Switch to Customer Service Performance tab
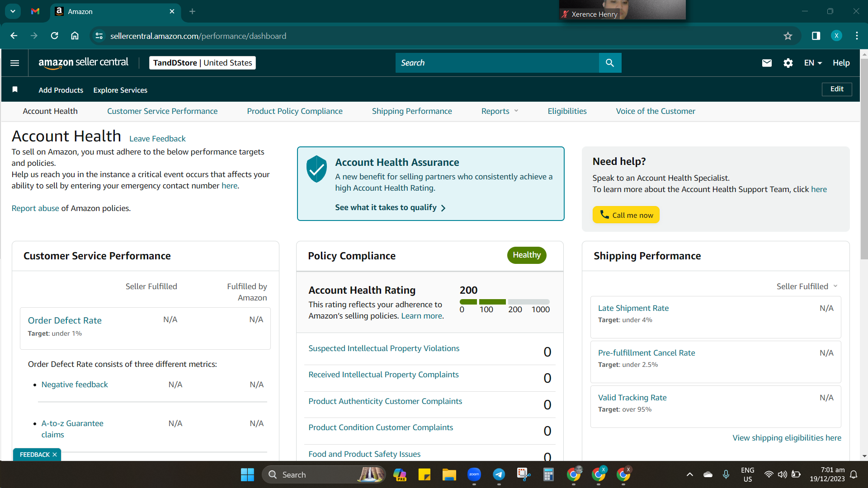Image resolution: width=868 pixels, height=488 pixels. click(x=162, y=111)
